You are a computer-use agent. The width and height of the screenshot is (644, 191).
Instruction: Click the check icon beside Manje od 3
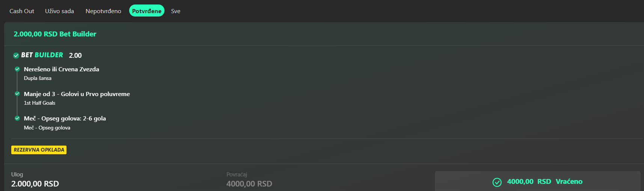pos(17,94)
